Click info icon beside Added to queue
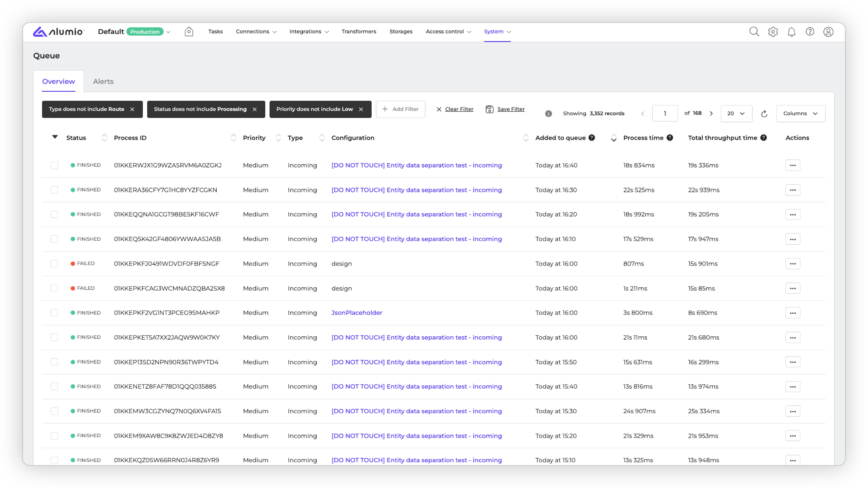Screen dimensions: 868x488 (592, 138)
